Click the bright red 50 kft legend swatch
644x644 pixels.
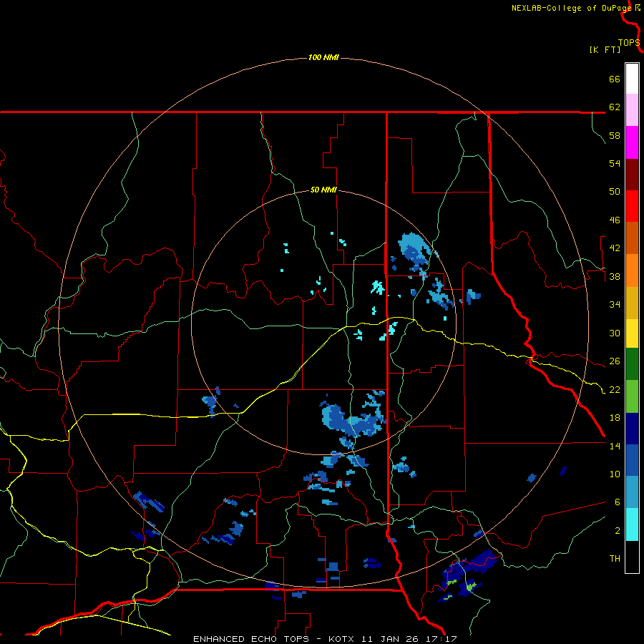click(x=632, y=206)
